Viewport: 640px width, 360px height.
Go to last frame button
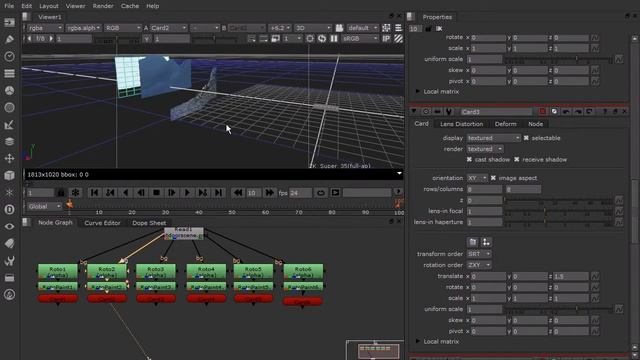point(218,193)
